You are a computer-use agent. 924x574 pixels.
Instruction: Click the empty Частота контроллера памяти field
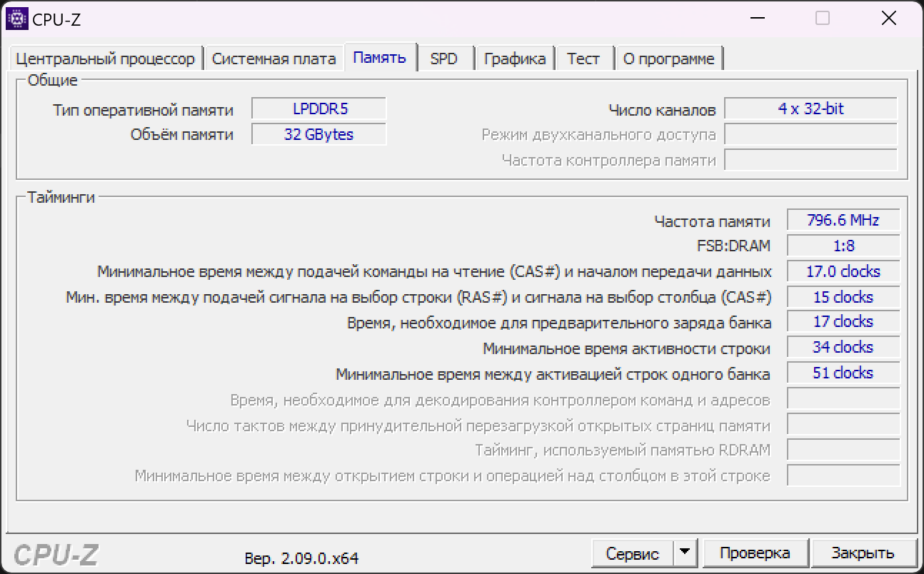pyautogui.click(x=811, y=160)
